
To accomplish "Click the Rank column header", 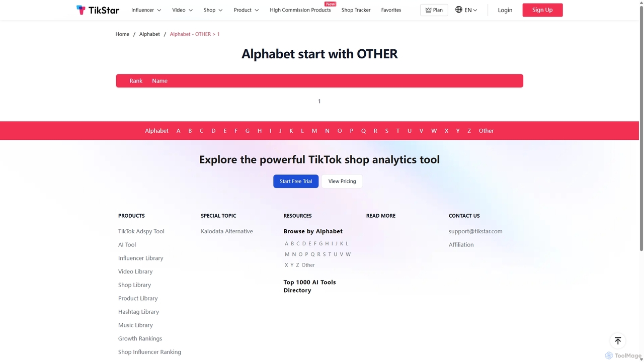I will pyautogui.click(x=136, y=81).
